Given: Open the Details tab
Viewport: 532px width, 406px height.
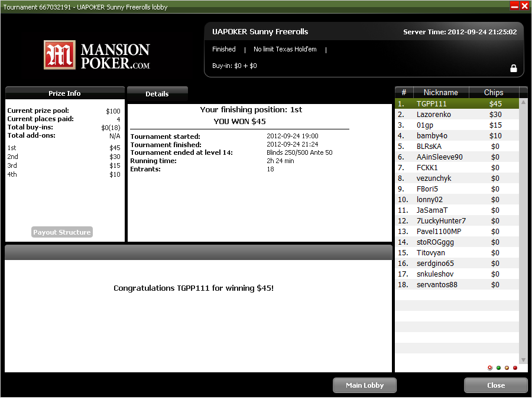Looking at the screenshot, I should click(x=157, y=93).
